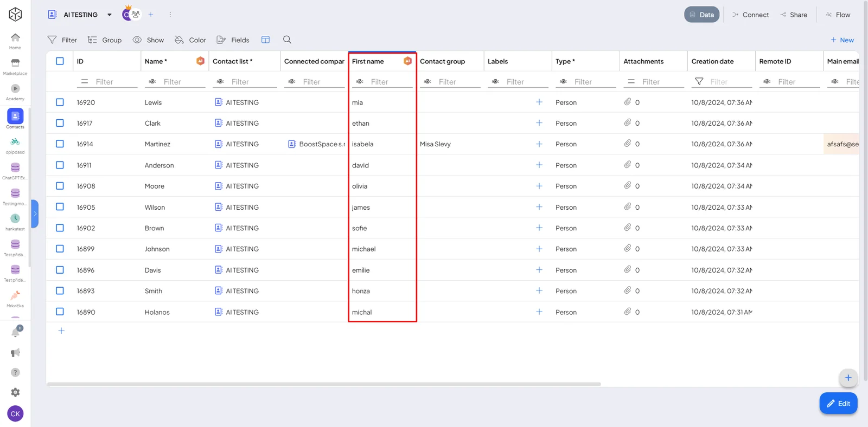Click the AI badge on Name column

tap(200, 61)
